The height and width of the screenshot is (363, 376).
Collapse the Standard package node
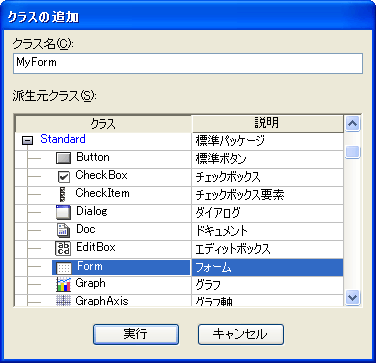[27, 141]
